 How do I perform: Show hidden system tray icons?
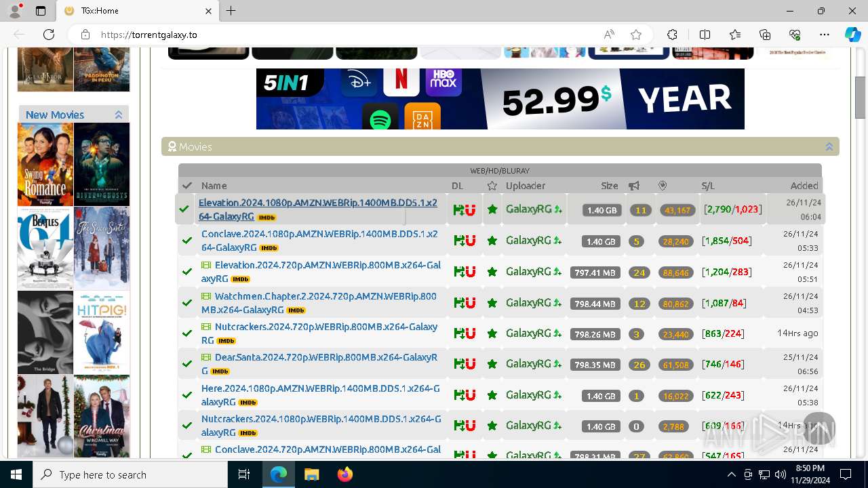731,474
